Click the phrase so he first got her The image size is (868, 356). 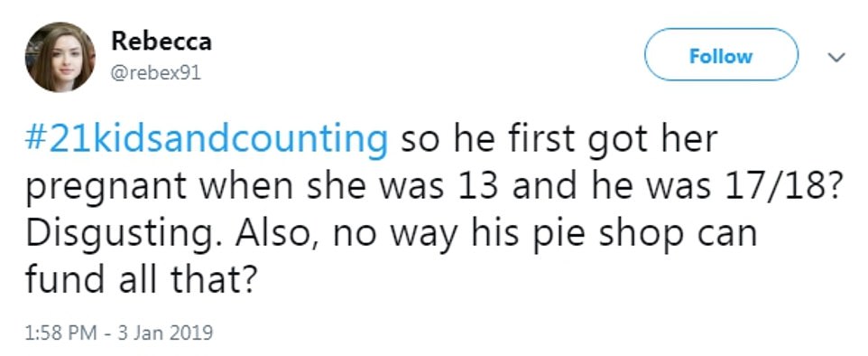pyautogui.click(x=559, y=140)
